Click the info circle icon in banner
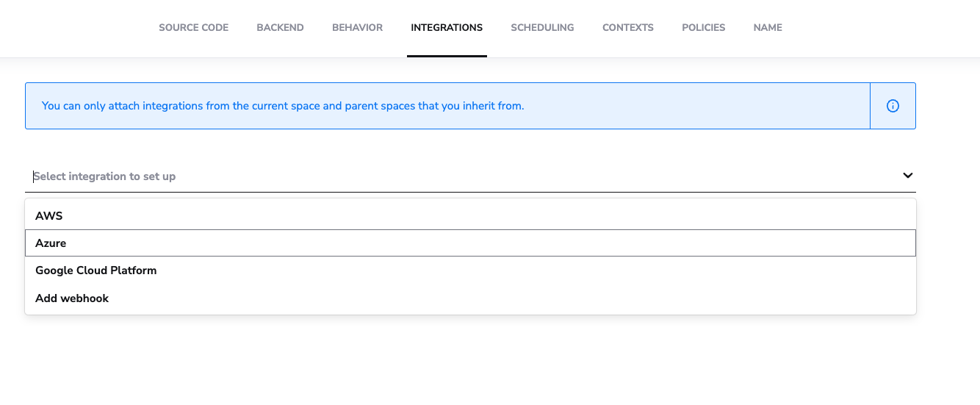The height and width of the screenshot is (405, 980). [x=893, y=106]
